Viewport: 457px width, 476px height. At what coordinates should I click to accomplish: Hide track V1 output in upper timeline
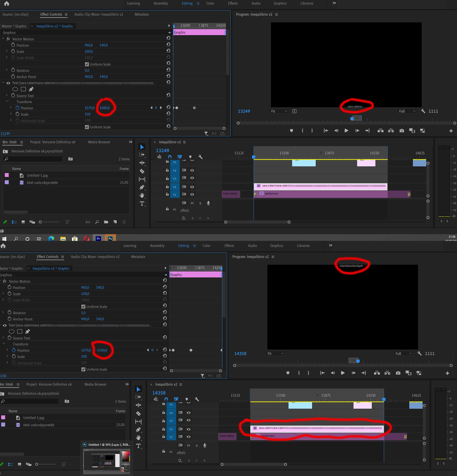pyautogui.click(x=192, y=194)
